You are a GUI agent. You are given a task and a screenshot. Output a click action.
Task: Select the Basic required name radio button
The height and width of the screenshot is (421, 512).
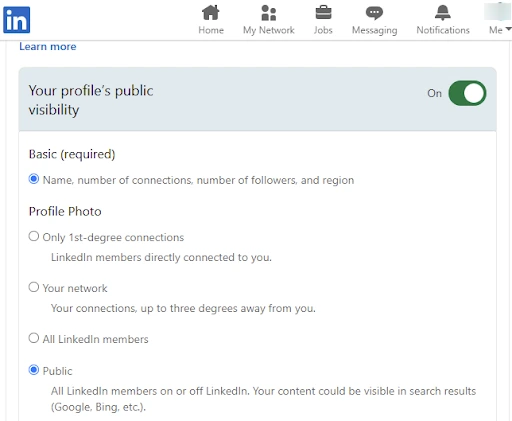(x=34, y=179)
